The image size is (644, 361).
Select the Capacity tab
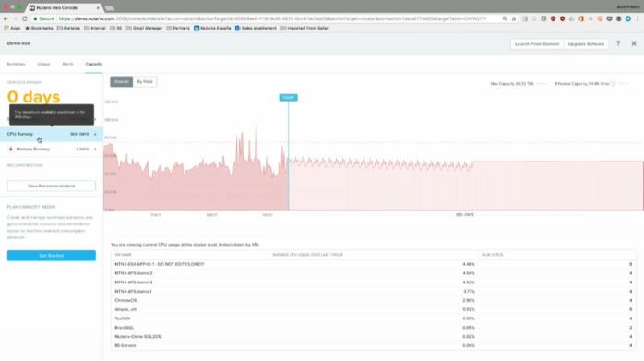coord(93,64)
